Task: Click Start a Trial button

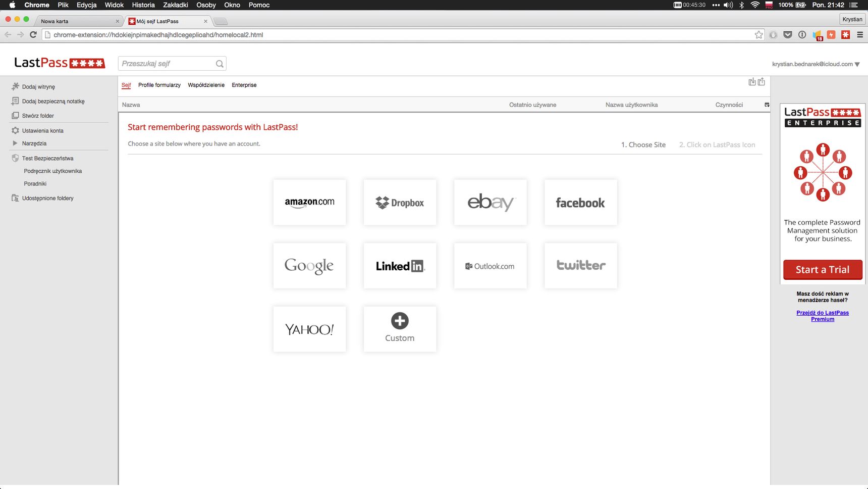Action: [823, 270]
